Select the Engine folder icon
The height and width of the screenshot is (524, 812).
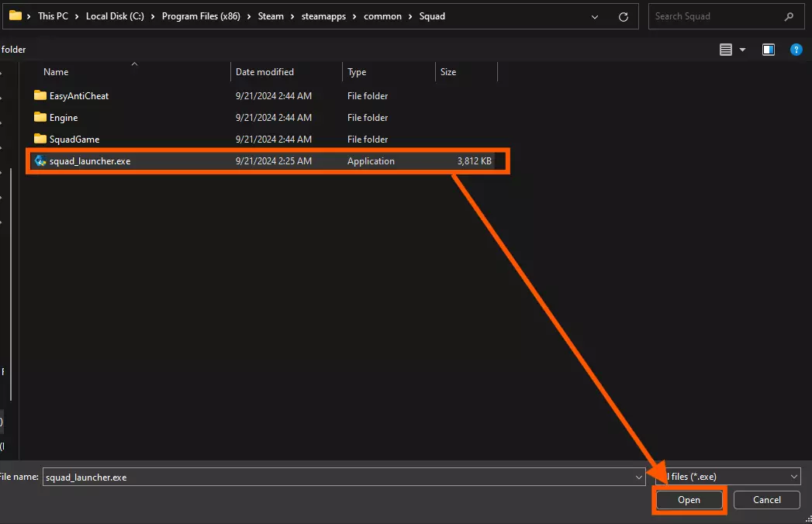point(40,117)
